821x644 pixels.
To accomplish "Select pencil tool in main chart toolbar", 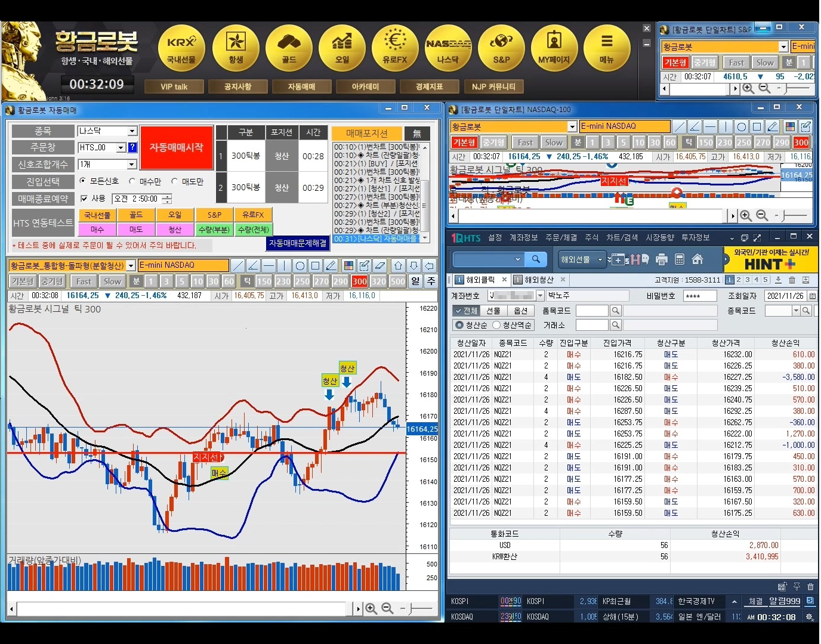I will click(x=331, y=265).
